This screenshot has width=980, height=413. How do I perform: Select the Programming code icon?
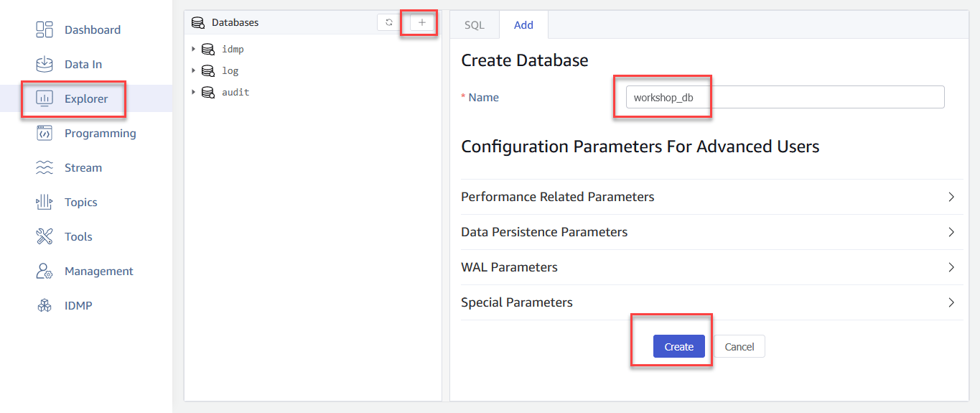point(45,133)
